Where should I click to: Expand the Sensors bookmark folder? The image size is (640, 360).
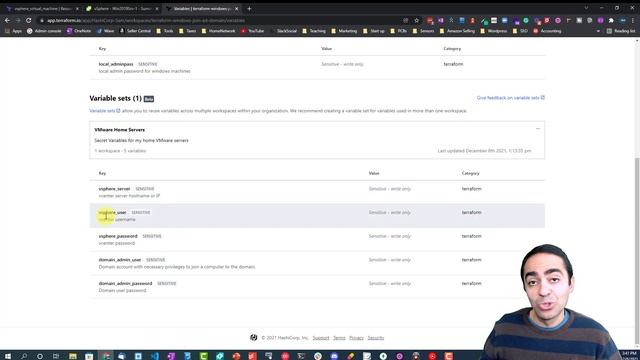[423, 31]
